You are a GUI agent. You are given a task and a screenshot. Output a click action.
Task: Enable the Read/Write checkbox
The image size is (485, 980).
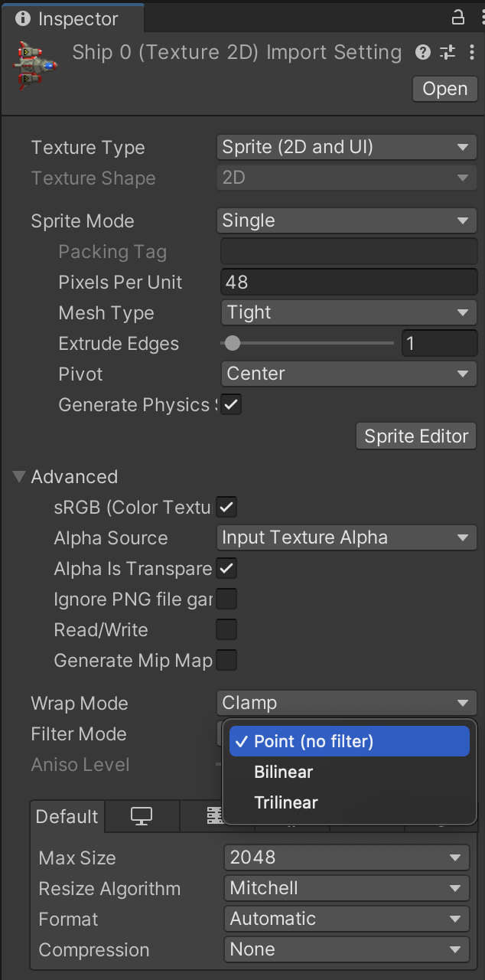226,629
